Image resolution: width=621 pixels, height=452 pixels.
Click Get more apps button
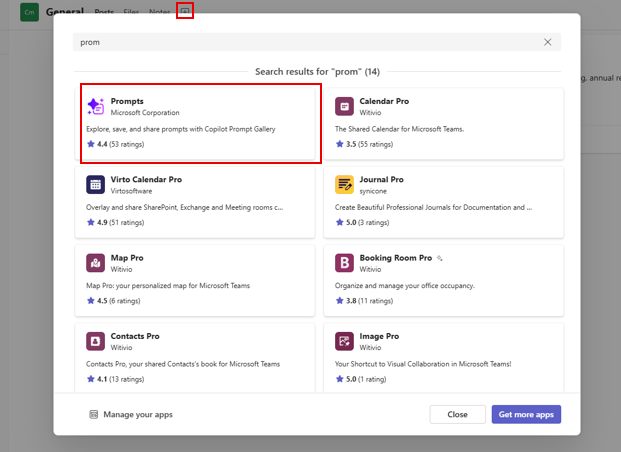(526, 414)
